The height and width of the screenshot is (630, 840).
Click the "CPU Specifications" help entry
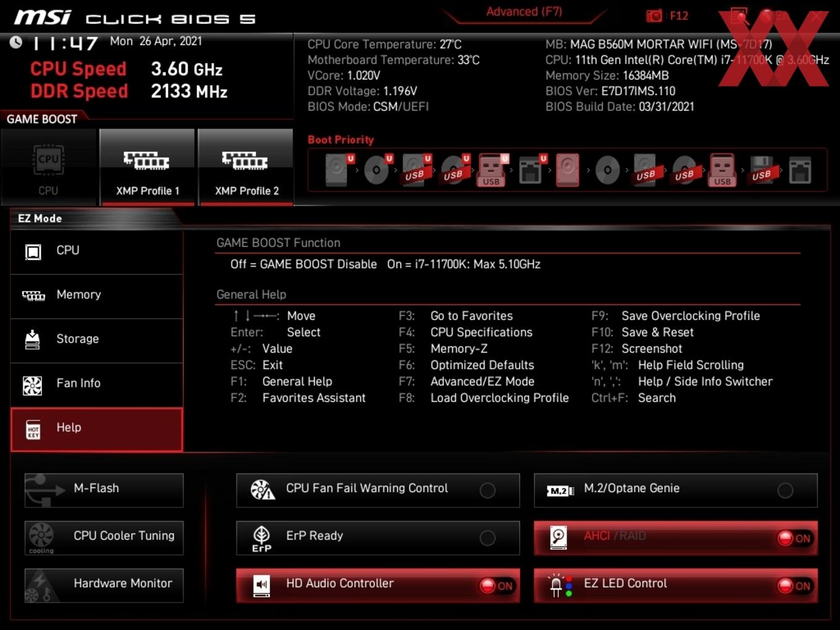click(x=481, y=332)
